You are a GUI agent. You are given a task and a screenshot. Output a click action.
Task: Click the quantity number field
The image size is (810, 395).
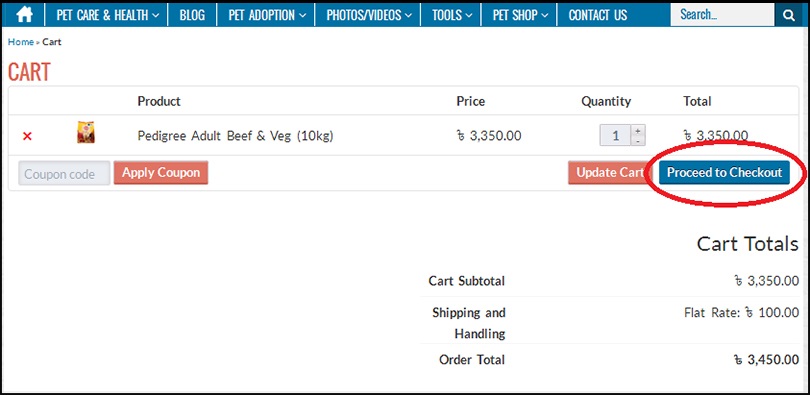(x=615, y=136)
